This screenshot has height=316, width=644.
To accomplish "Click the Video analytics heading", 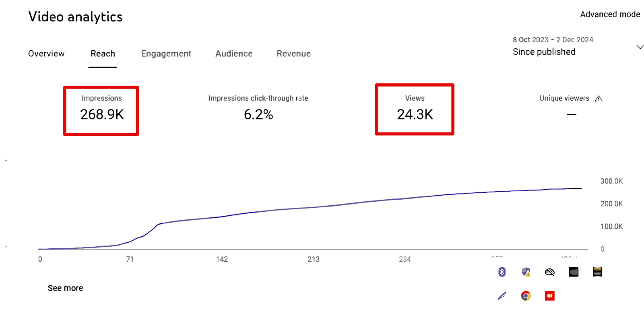I will 75,17.
